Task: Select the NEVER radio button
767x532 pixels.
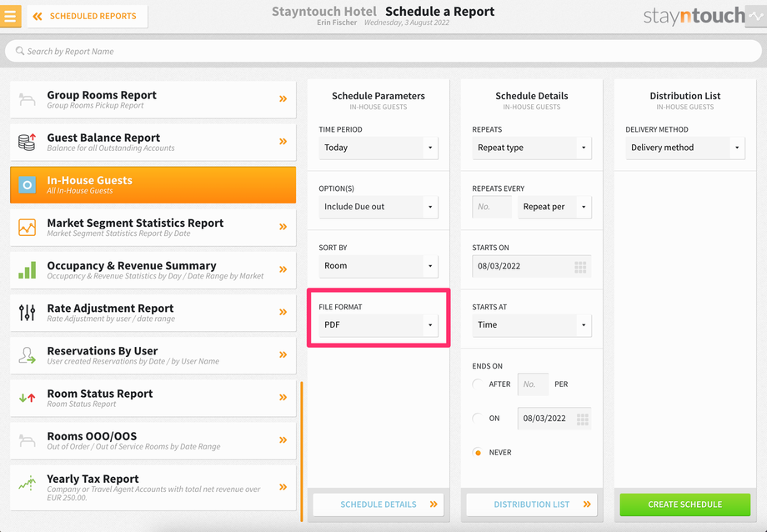Action: click(x=478, y=453)
